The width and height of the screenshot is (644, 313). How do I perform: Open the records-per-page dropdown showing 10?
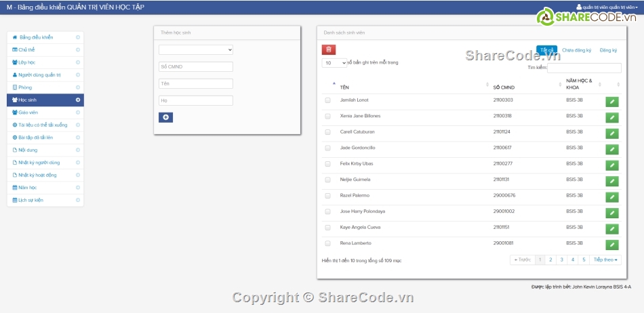coord(334,62)
